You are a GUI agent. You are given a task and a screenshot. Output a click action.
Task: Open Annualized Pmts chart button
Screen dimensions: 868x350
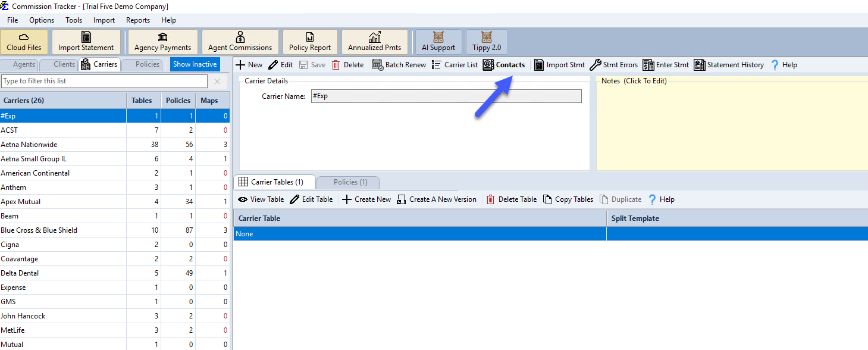click(375, 42)
